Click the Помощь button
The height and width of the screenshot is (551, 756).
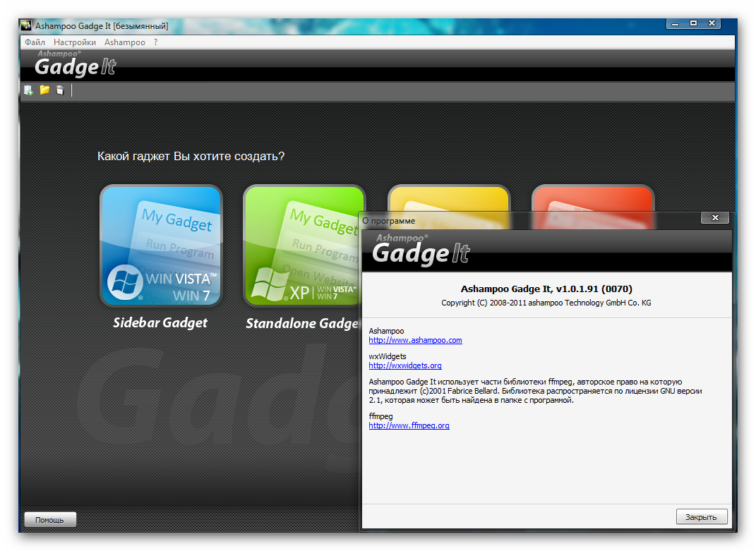pyautogui.click(x=49, y=520)
